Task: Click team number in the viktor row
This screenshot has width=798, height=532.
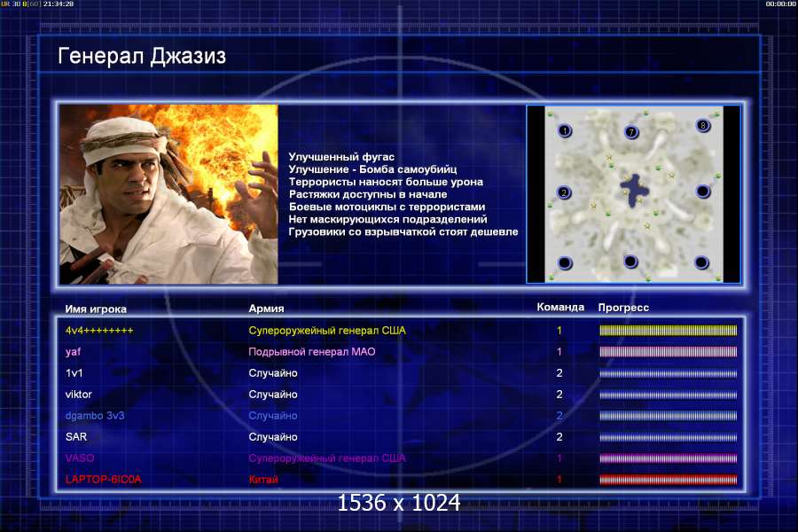Action: pos(559,395)
